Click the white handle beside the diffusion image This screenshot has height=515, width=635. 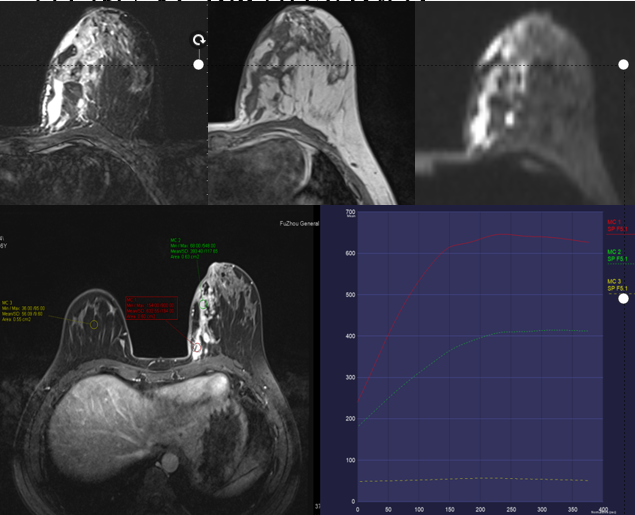[x=624, y=64]
